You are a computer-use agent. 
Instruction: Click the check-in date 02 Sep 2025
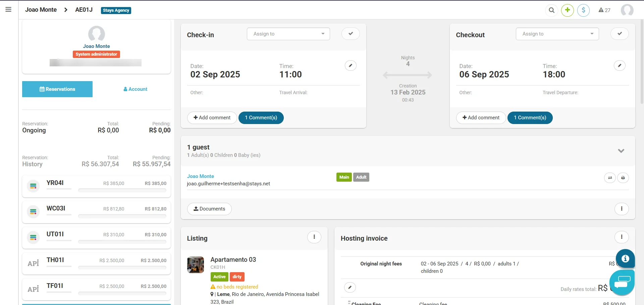click(215, 74)
